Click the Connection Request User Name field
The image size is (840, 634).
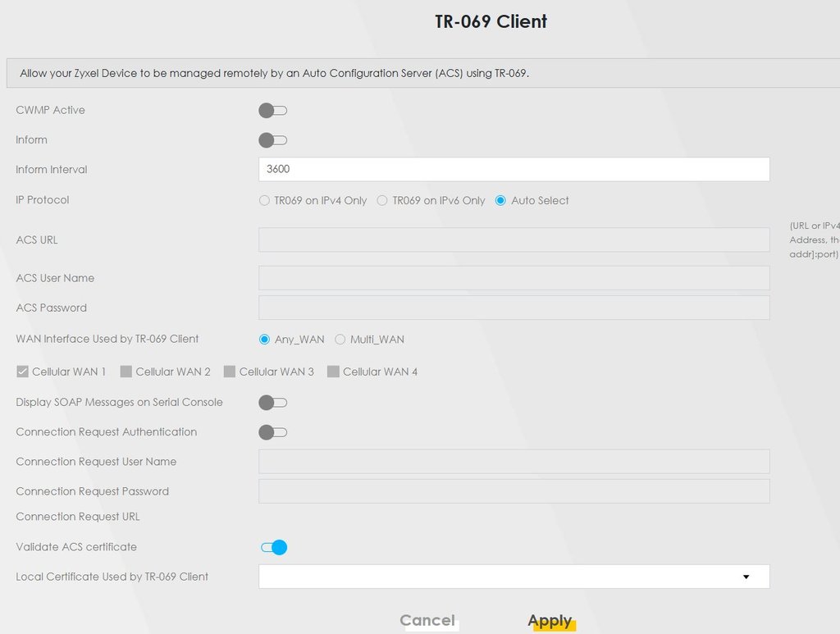(514, 462)
